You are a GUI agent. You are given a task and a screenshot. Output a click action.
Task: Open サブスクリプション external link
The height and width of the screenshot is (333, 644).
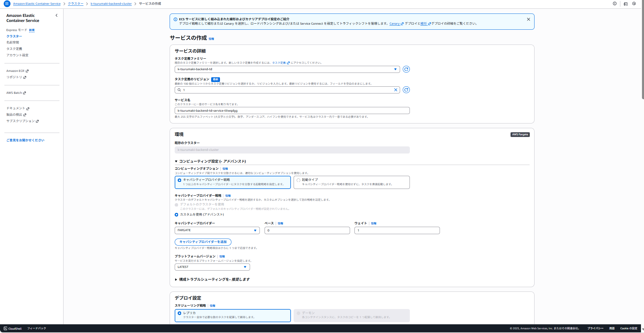point(23,121)
